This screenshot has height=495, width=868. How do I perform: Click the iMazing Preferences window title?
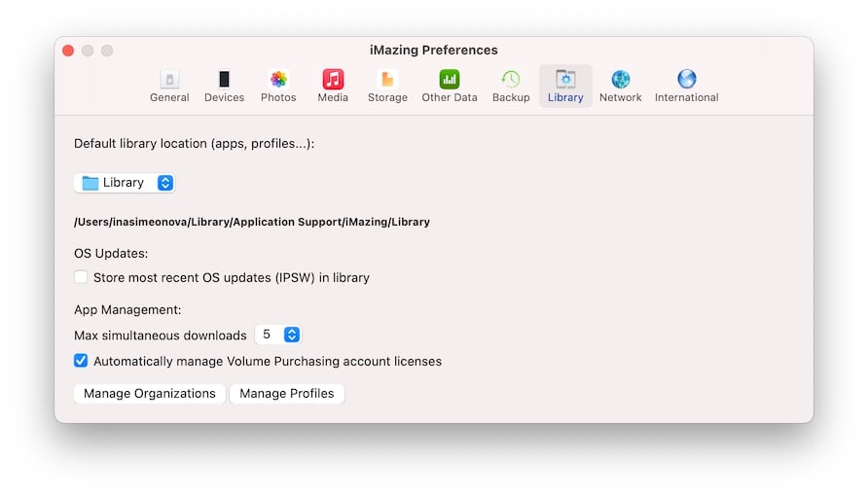434,51
